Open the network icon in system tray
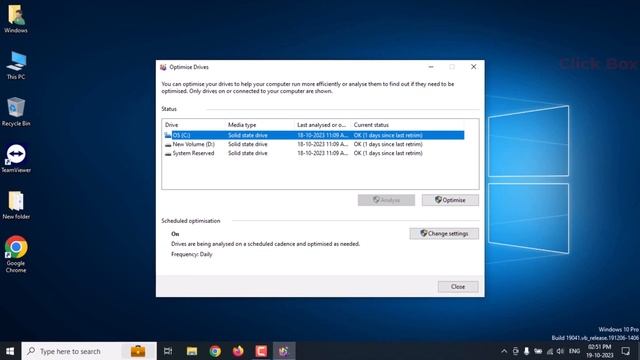Viewport: 640px width, 360px height. point(550,351)
